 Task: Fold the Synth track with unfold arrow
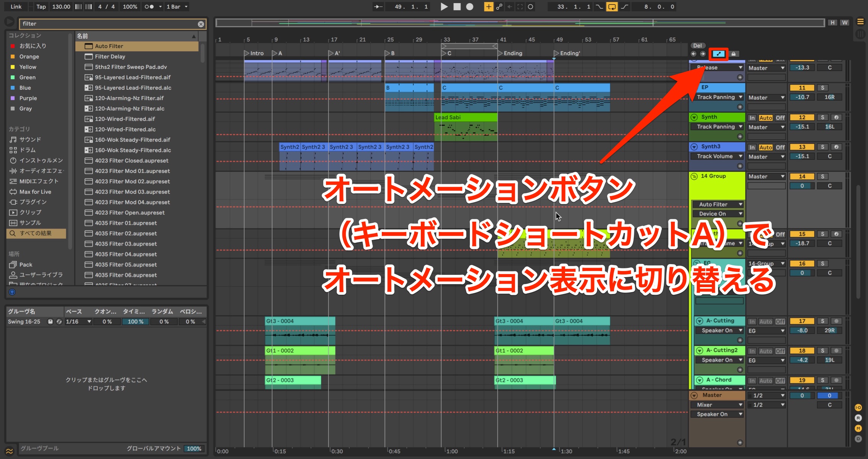694,117
